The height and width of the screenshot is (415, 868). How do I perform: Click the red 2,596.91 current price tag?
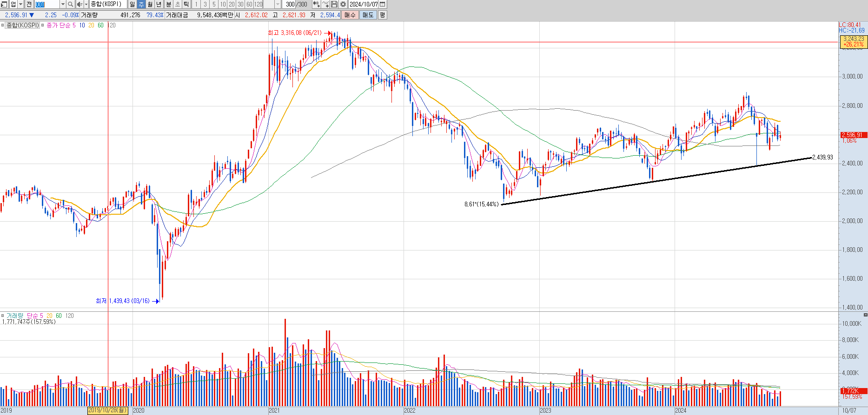click(853, 135)
